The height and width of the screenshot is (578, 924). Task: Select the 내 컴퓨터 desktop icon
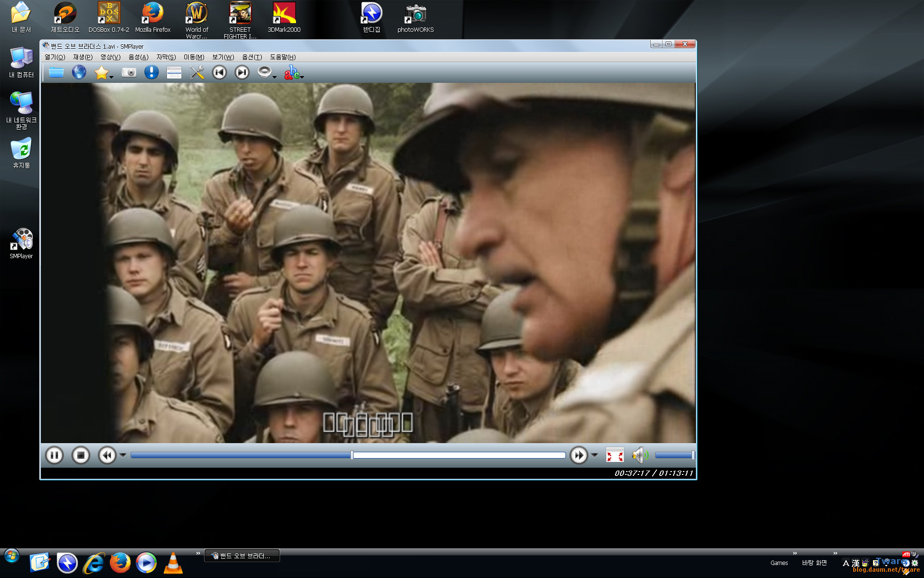click(x=21, y=63)
